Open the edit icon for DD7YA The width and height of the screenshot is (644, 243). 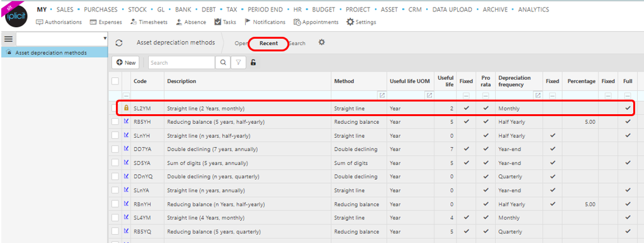(127, 149)
